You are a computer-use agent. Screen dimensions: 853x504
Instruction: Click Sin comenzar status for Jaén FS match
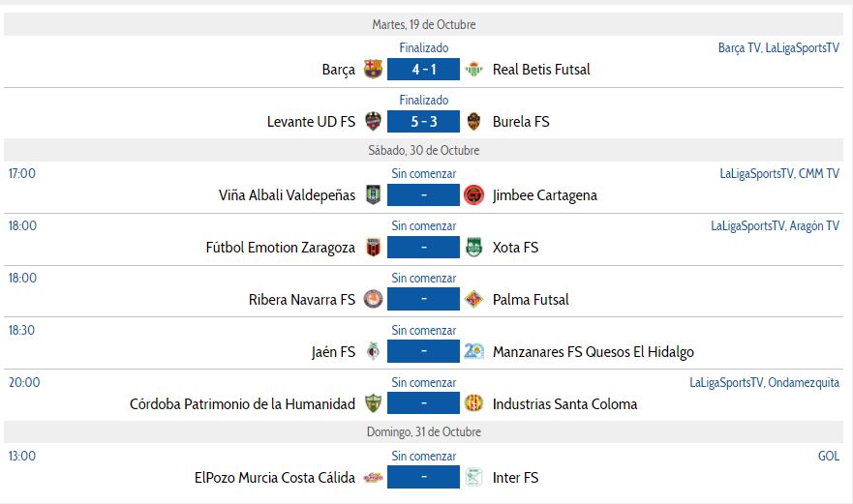coord(423,330)
